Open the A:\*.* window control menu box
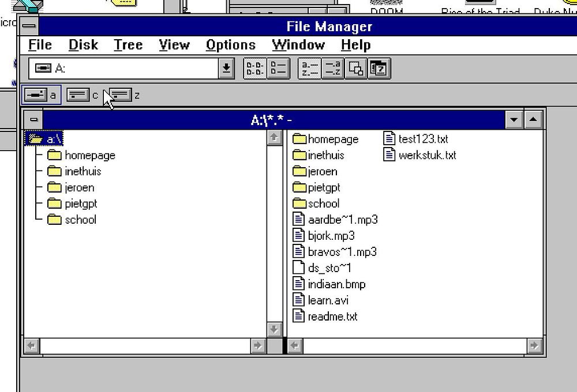Viewport: 577px width, 392px height. 33,119
